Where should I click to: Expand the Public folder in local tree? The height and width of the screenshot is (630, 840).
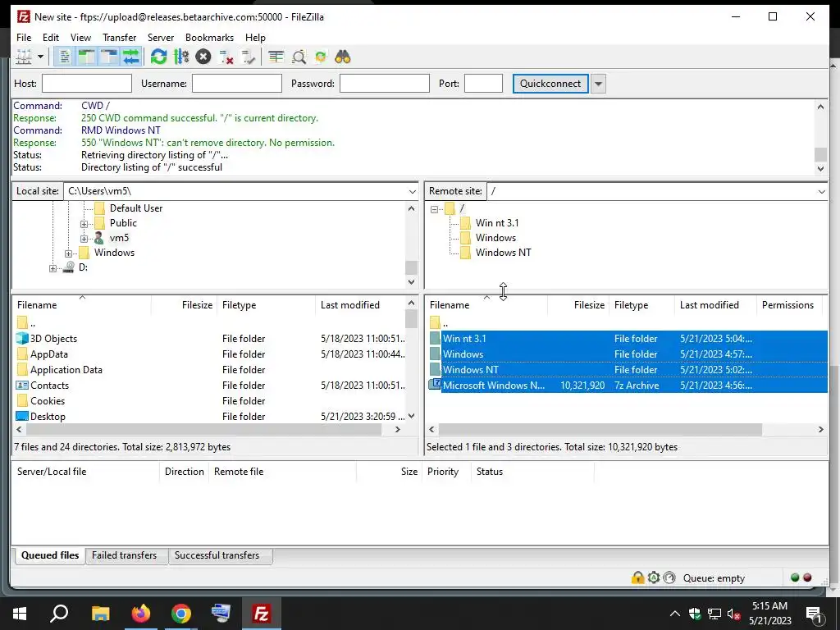84,224
